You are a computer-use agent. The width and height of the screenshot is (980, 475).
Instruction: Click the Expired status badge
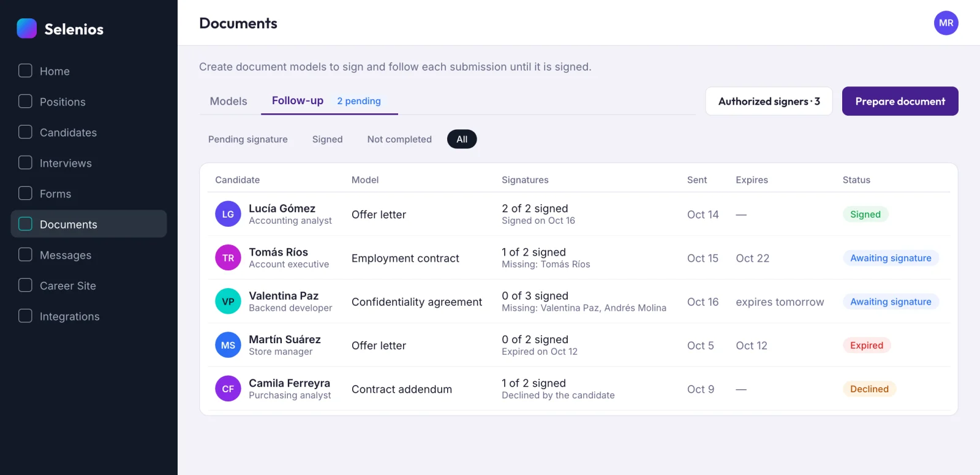[x=867, y=345]
